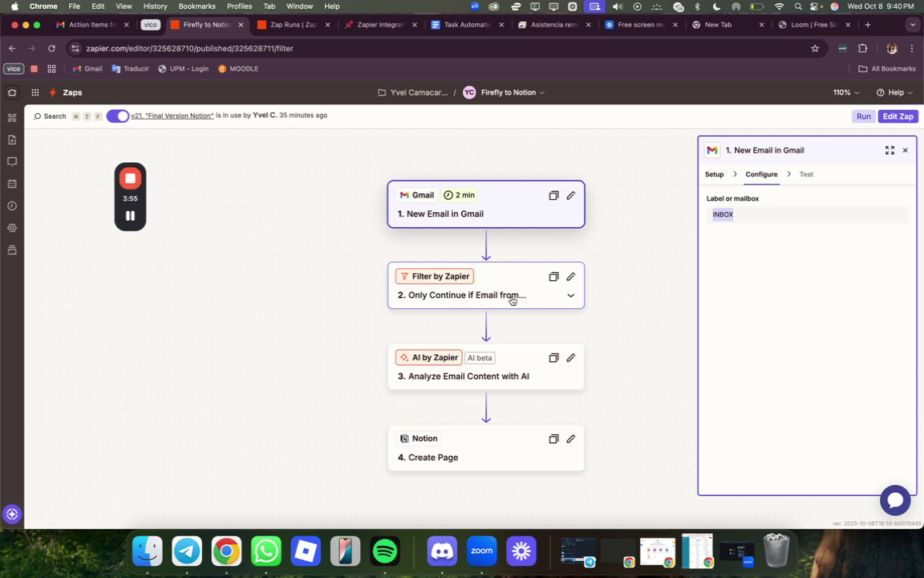Open sidebar zap details file icon
Screen dimensions: 924x578
(x=12, y=140)
